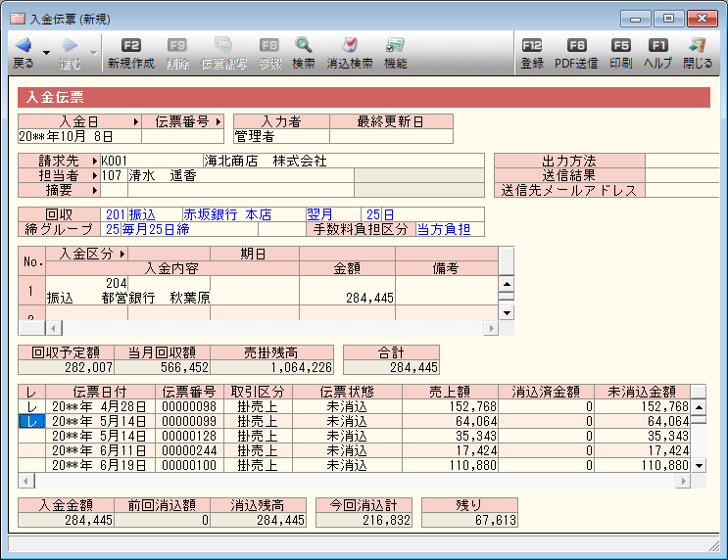
Task: Print with the F5 印刷 icon
Action: pos(620,46)
